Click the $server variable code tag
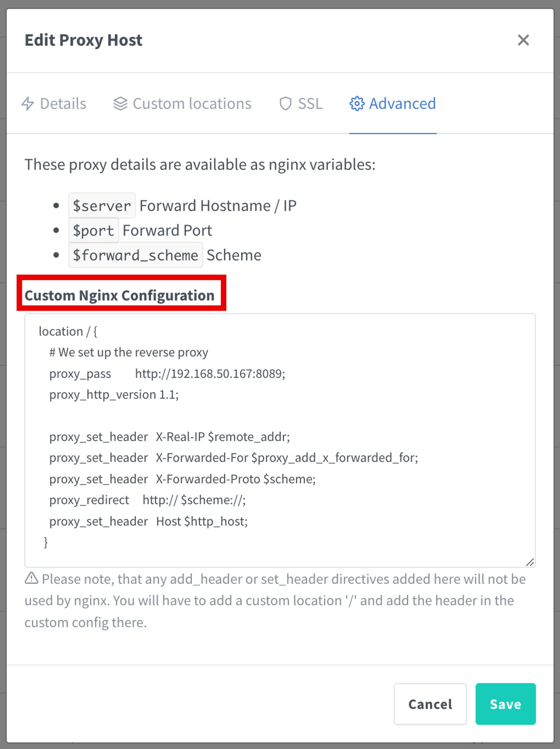560x749 pixels. pyautogui.click(x=102, y=206)
